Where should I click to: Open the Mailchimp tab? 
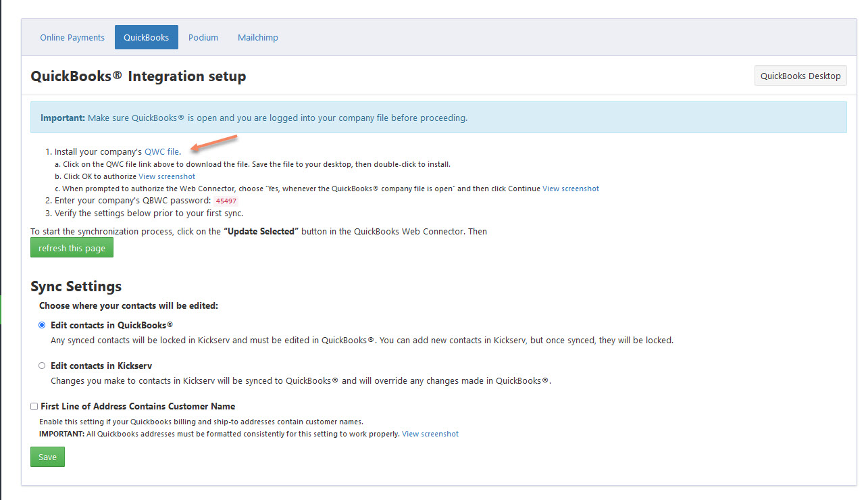tap(258, 37)
